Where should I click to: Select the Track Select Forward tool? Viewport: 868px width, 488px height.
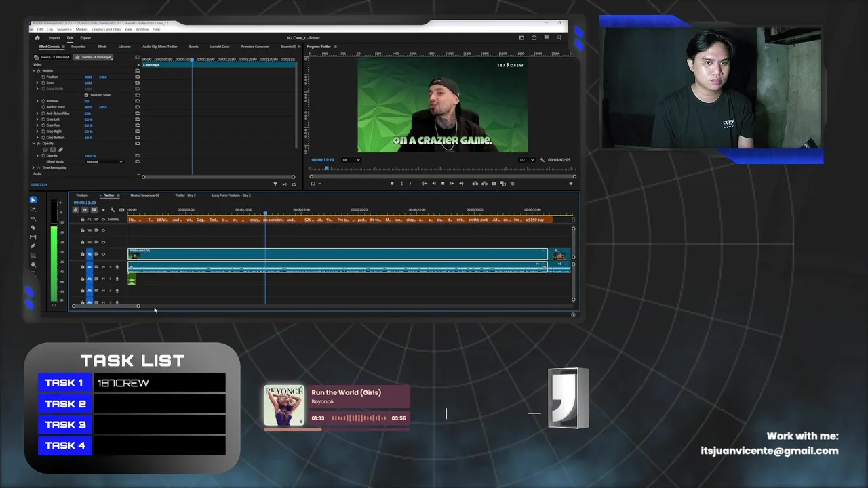coord(33,209)
